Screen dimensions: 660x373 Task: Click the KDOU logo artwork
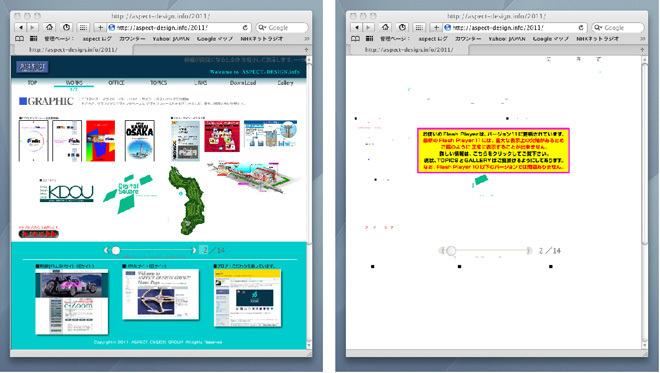point(67,193)
